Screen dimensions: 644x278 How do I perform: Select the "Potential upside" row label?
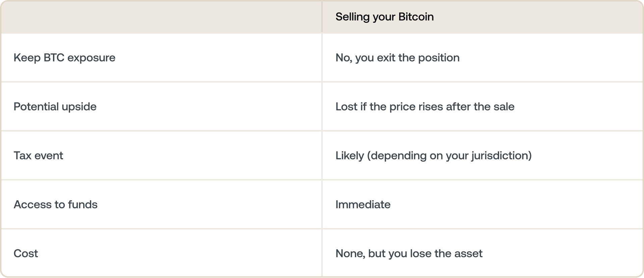point(55,107)
